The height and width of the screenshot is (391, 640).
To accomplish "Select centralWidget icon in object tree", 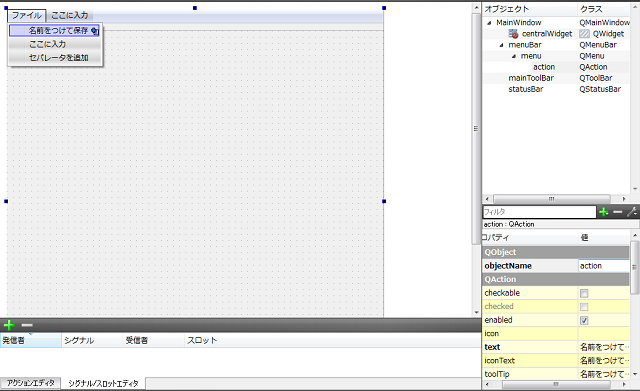I will 513,34.
